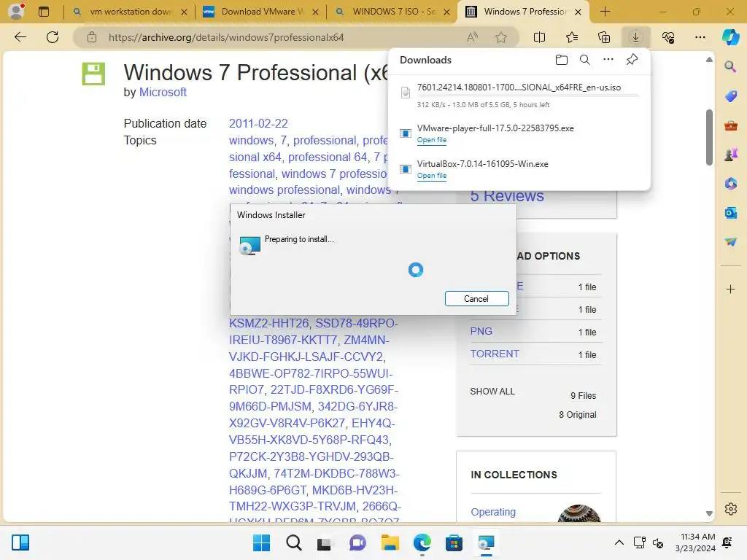The image size is (747, 560).
Task: Open the split screen icon
Action: pos(539,37)
